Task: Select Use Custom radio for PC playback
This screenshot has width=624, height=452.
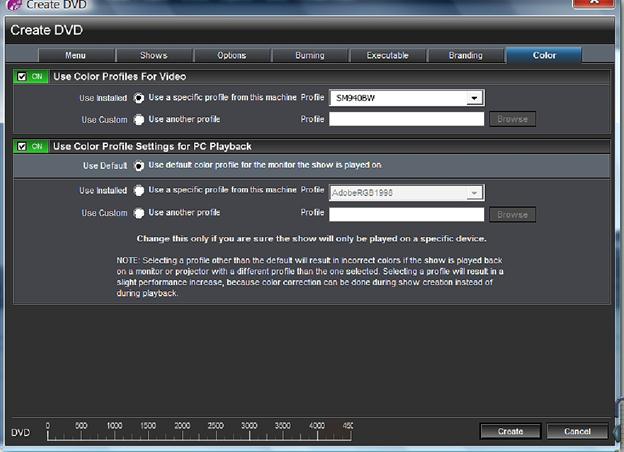Action: pyautogui.click(x=138, y=213)
